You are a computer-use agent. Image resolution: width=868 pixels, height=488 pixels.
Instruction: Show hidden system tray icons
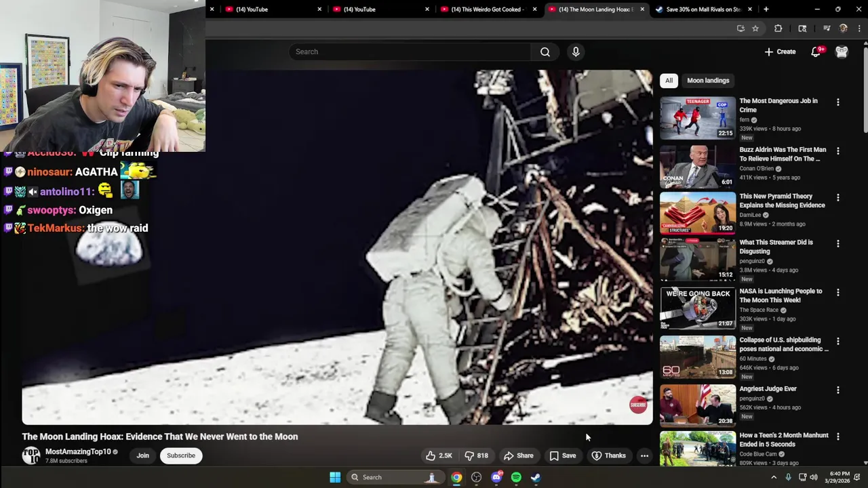click(x=774, y=477)
